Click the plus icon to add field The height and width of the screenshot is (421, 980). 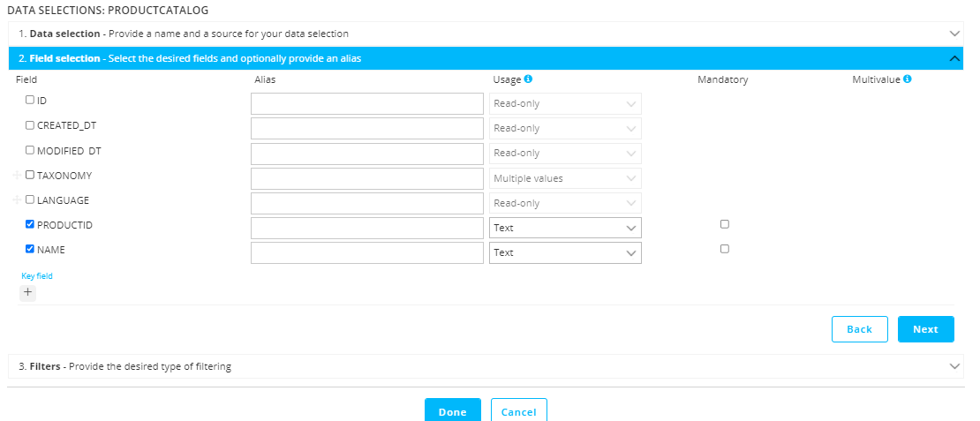[x=27, y=292]
